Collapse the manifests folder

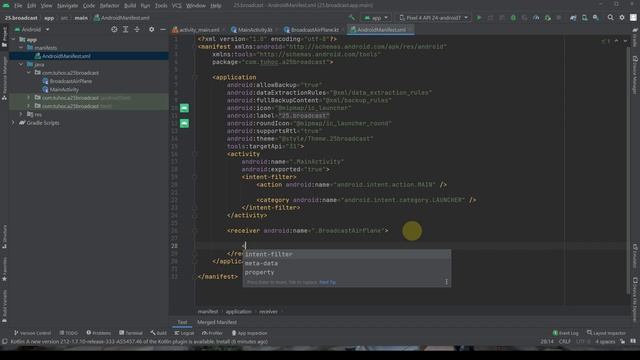(x=21, y=48)
